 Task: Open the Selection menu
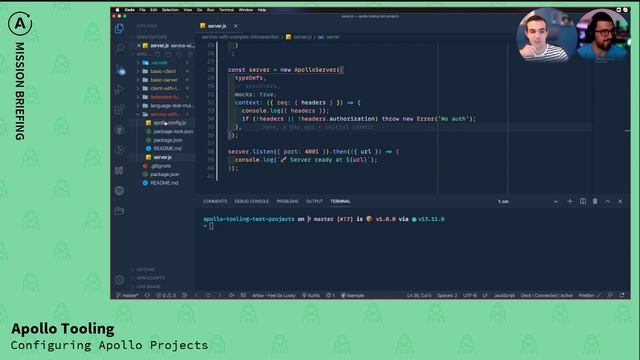170,10
